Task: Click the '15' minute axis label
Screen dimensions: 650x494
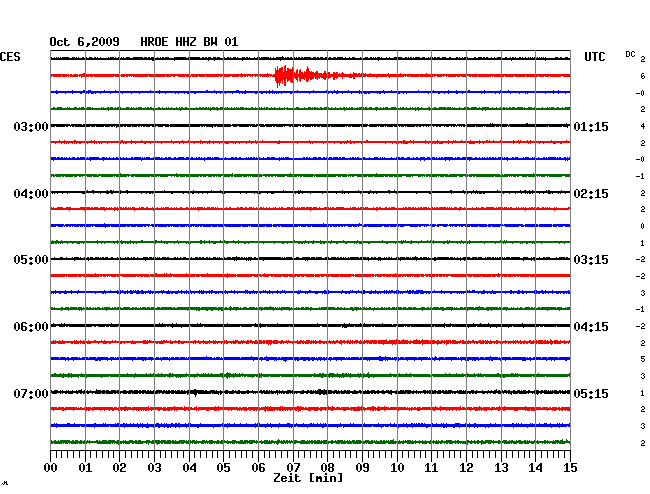Action: click(570, 467)
